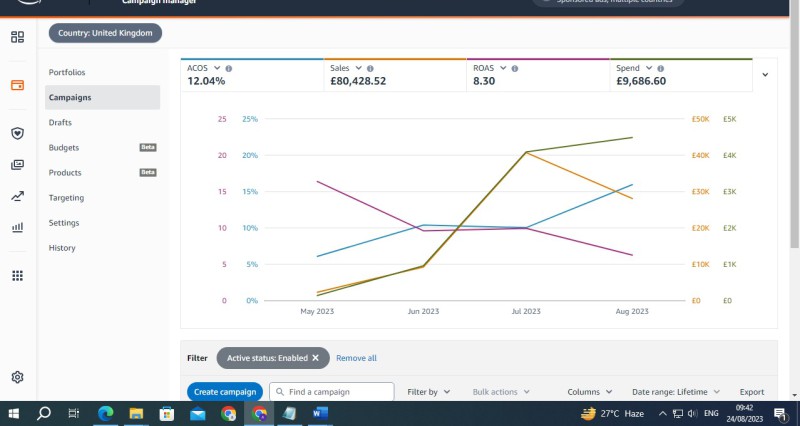Click the Active status: Enabled filter chip
The height and width of the screenshot is (426, 800).
[273, 358]
